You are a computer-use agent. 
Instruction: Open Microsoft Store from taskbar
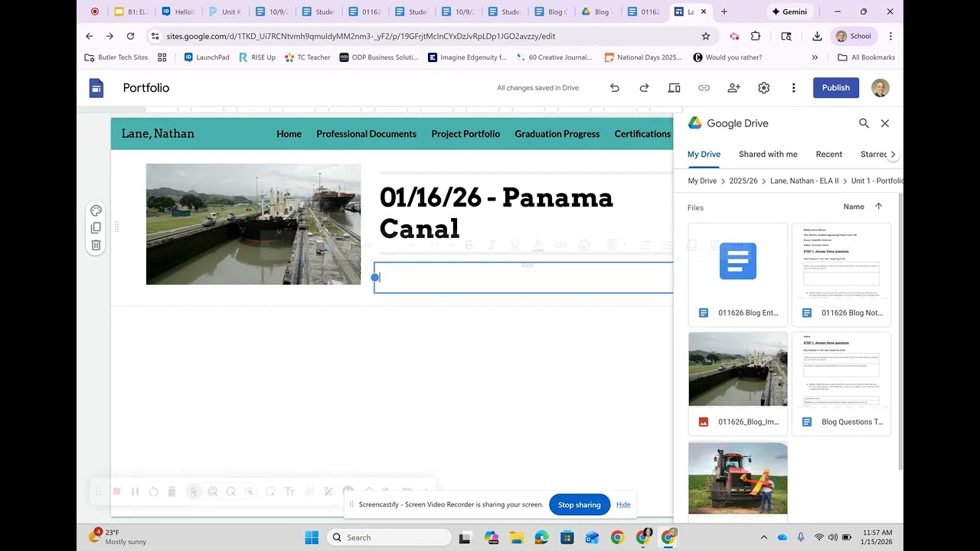point(567,537)
